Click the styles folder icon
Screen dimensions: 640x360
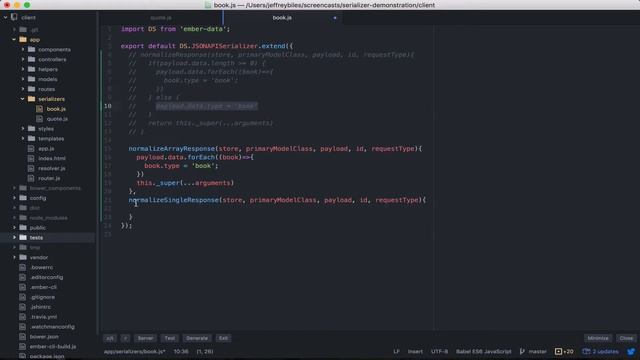[x=31, y=129]
